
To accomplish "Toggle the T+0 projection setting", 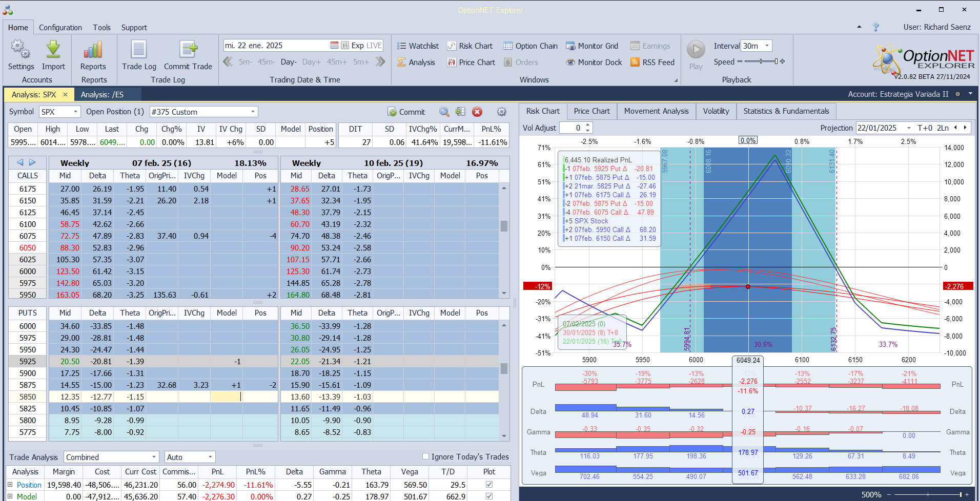I will click(x=925, y=128).
